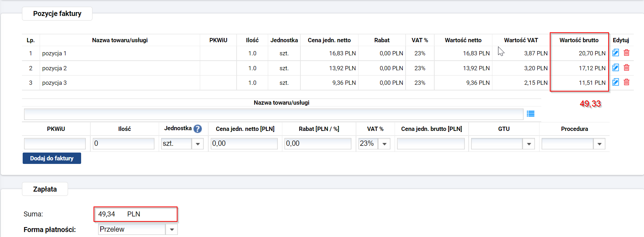This screenshot has height=237, width=644.
Task: Expand the GTU dropdown
Action: point(529,144)
